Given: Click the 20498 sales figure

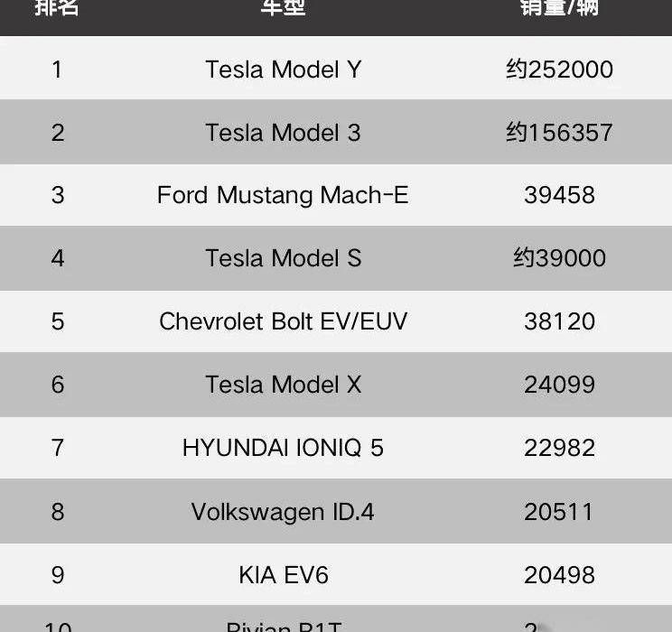Looking at the screenshot, I should point(559,575).
